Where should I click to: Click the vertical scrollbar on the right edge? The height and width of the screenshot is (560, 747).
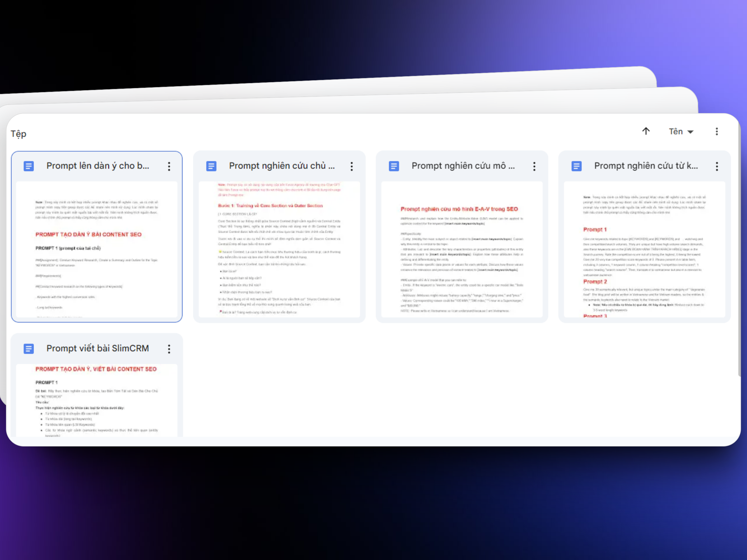click(739, 250)
